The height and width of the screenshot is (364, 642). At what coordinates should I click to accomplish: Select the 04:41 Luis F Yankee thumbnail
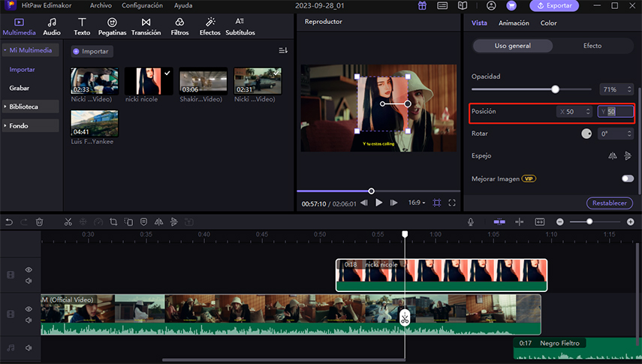(95, 123)
